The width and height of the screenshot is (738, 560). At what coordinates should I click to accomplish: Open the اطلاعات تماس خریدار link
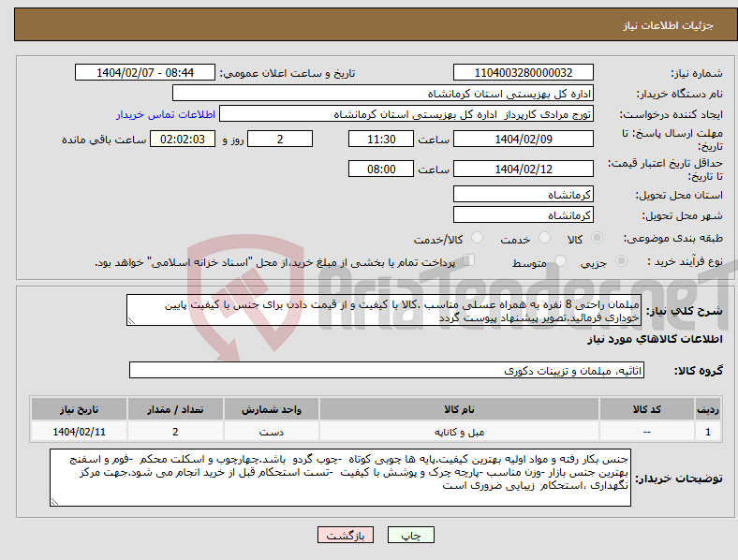point(166,114)
